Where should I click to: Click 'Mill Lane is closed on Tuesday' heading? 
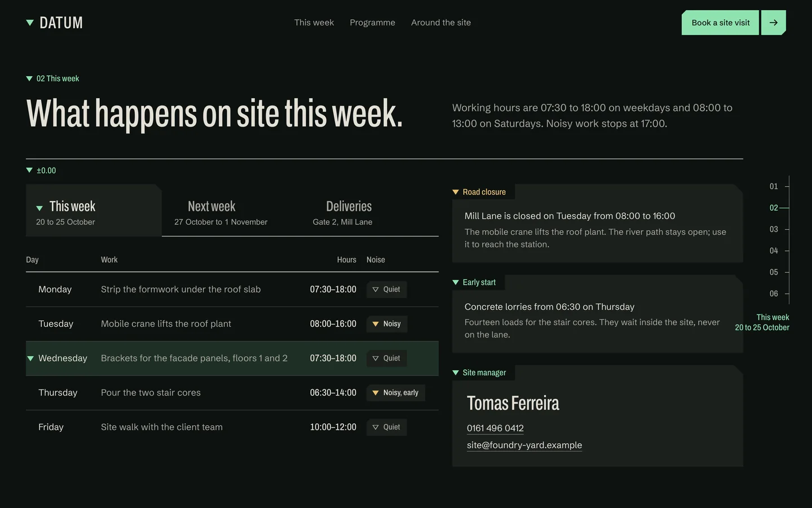pyautogui.click(x=570, y=216)
